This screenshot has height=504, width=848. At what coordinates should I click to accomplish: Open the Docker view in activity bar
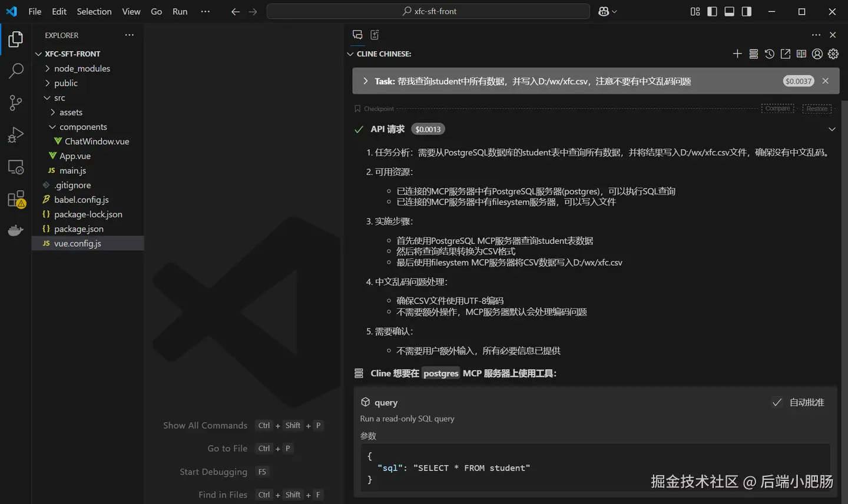point(16,230)
